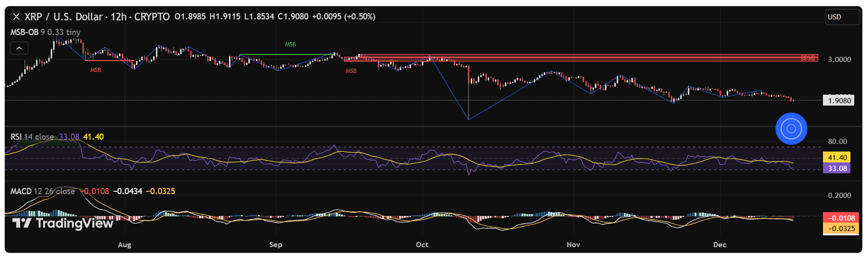Viewport: 868px width, 259px height.
Task: Select the MSB-OB indicator legend
Action: (24, 32)
